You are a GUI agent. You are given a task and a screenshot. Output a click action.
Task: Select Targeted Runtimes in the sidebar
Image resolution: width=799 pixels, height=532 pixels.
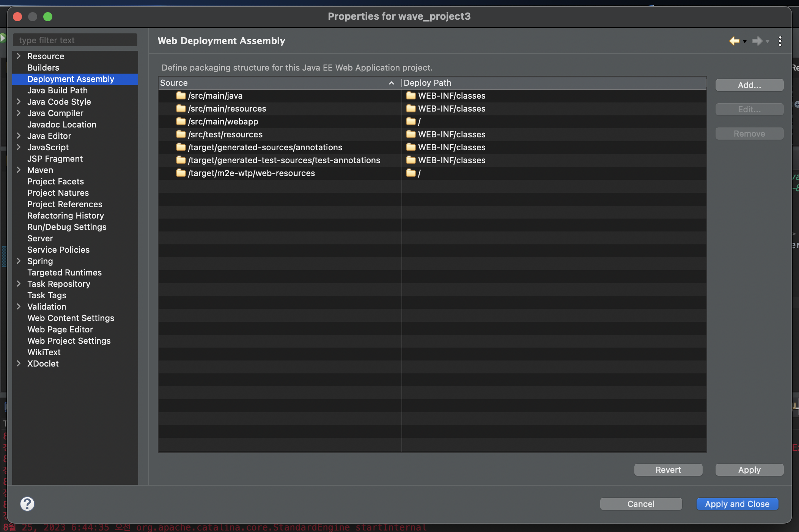[64, 272]
